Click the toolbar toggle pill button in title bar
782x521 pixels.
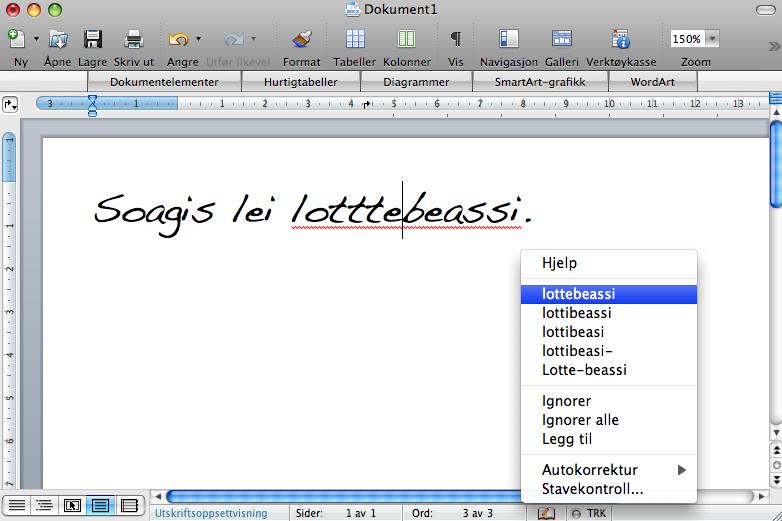pos(766,9)
